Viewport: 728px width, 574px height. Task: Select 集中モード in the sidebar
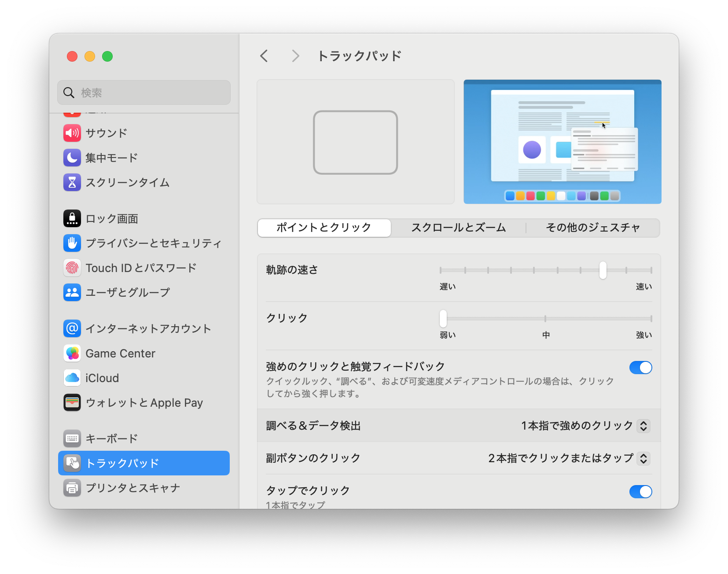point(112,158)
